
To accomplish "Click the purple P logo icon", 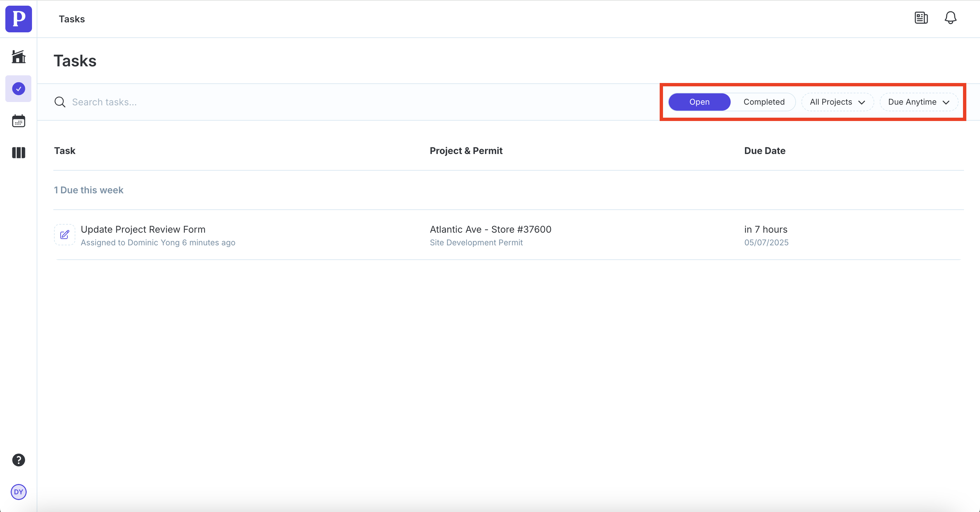I will (18, 19).
